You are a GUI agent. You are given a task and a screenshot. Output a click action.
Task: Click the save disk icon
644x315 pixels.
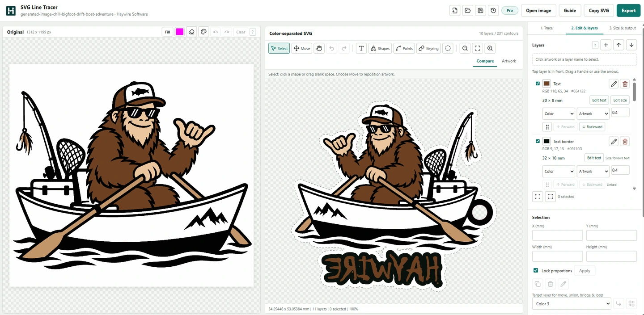click(480, 11)
